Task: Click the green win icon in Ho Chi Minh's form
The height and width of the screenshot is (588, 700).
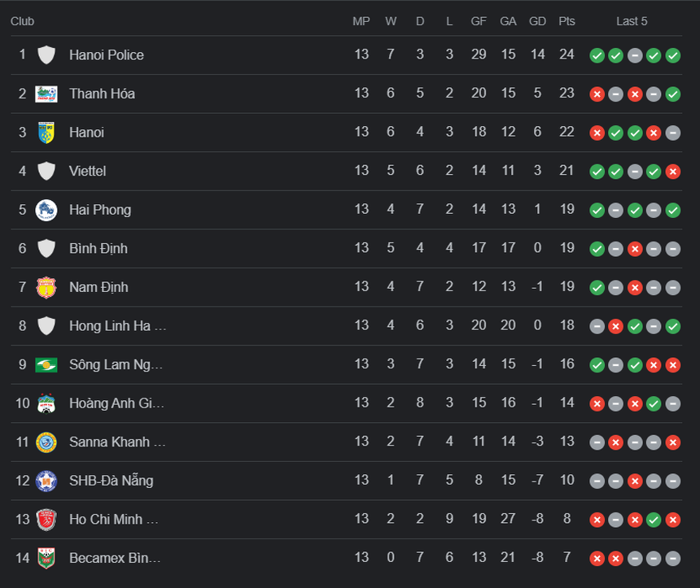Action: [654, 520]
